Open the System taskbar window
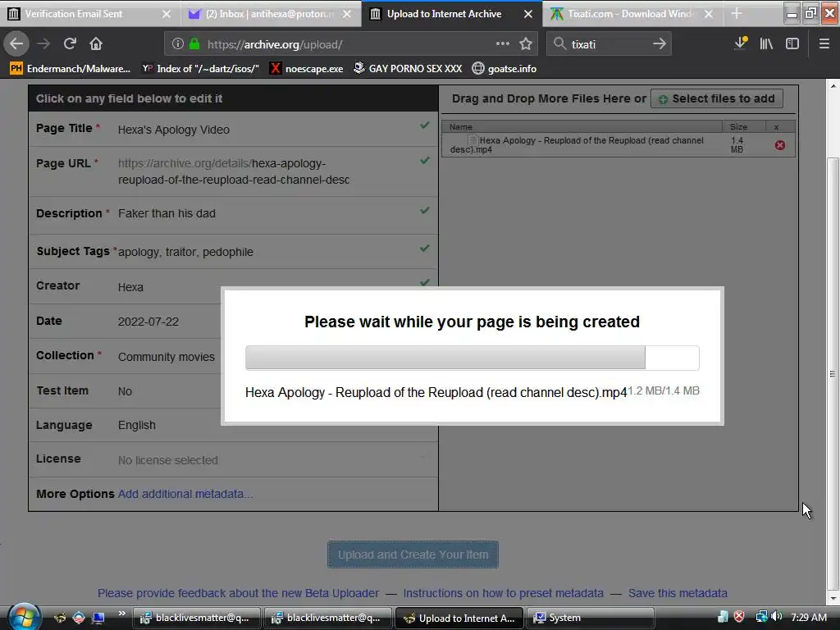This screenshot has width=840, height=630. tap(591, 618)
